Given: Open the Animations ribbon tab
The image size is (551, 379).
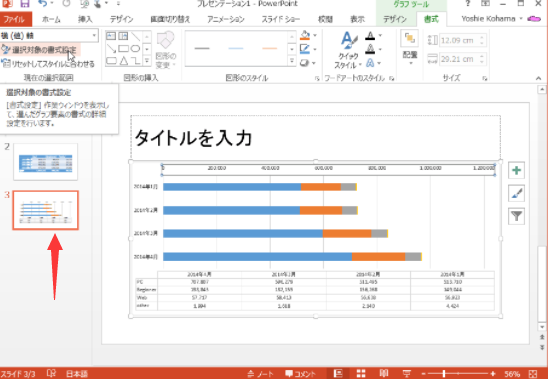Looking at the screenshot, I should (x=225, y=19).
